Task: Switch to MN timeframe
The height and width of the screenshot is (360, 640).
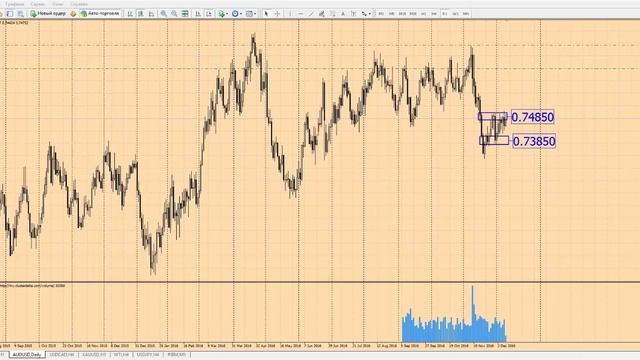Action: click(466, 14)
